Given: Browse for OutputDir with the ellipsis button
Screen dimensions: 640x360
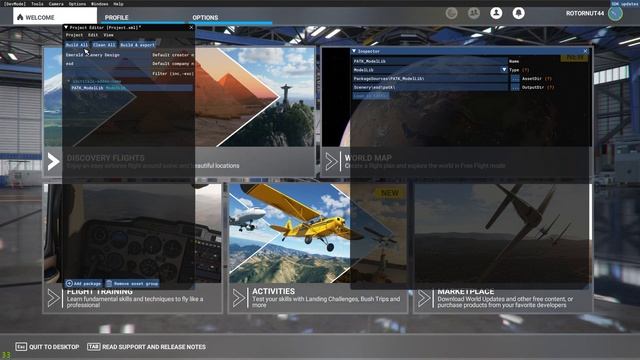Looking at the screenshot, I should (x=515, y=87).
